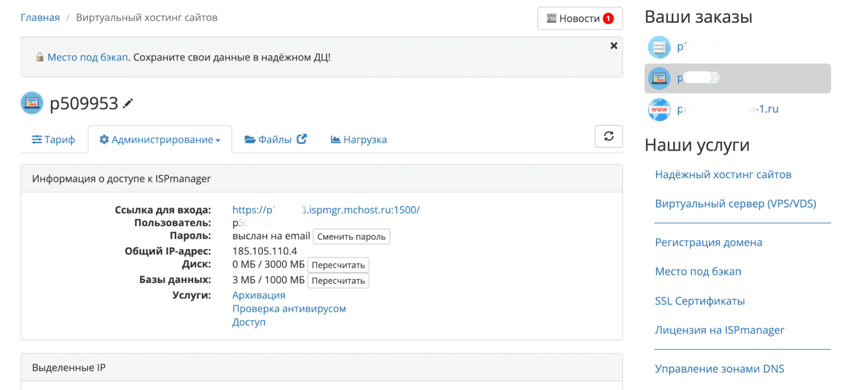The image size is (868, 390).
Task: Click Пересчитать next to databases usage
Action: [338, 281]
